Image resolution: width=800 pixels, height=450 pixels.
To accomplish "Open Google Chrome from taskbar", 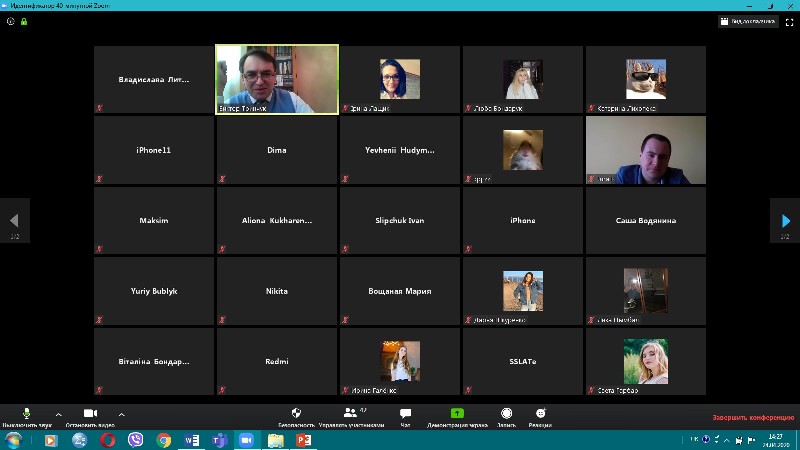I will pos(164,440).
